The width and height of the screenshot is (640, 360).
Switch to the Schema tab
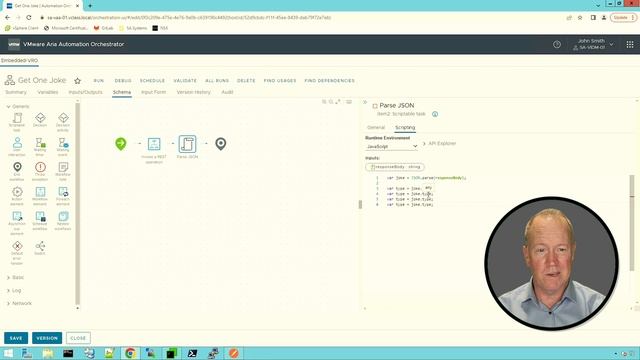click(x=122, y=92)
